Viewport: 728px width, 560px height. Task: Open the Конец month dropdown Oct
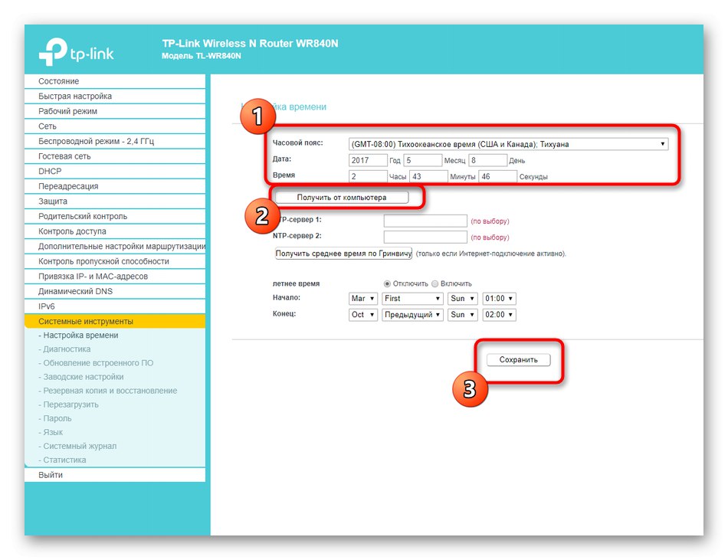pos(363,315)
